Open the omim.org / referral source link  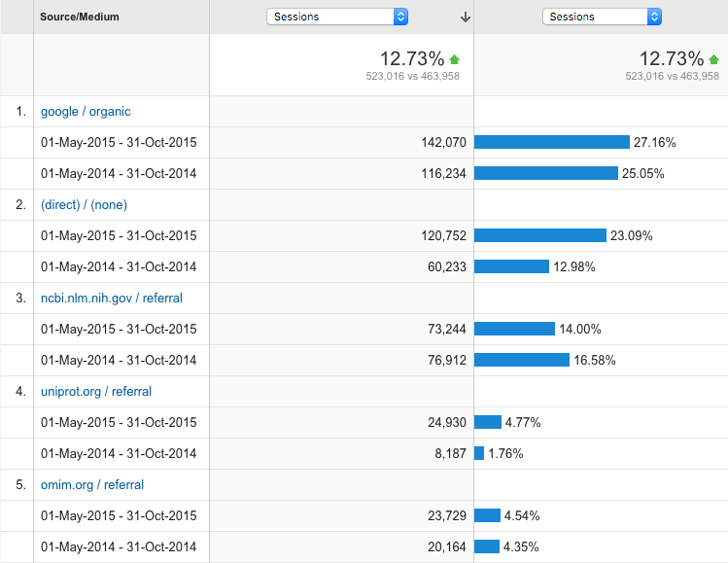[92, 484]
